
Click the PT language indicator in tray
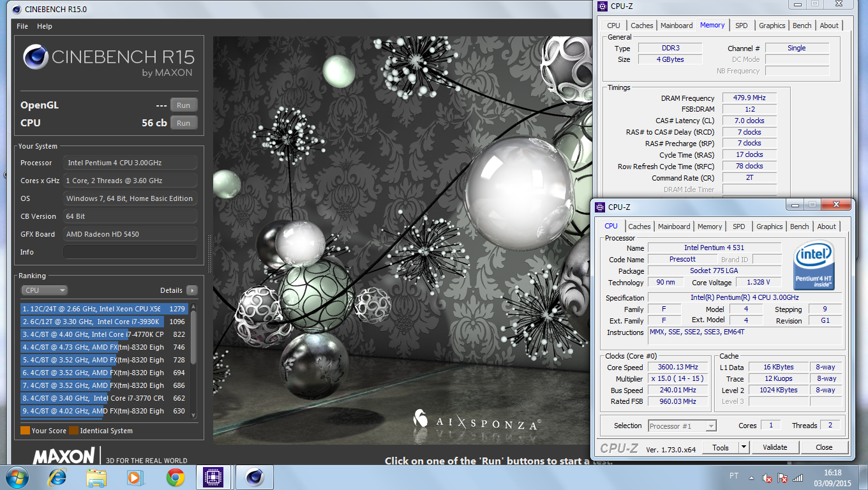pos(734,476)
